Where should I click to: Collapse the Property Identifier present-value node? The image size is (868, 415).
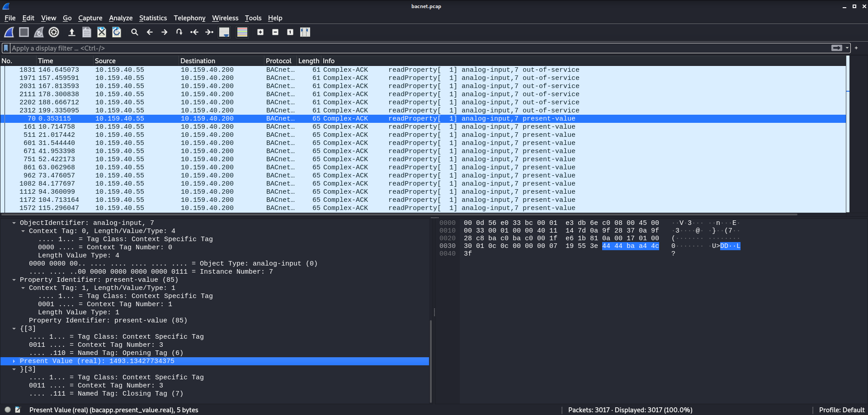point(14,280)
